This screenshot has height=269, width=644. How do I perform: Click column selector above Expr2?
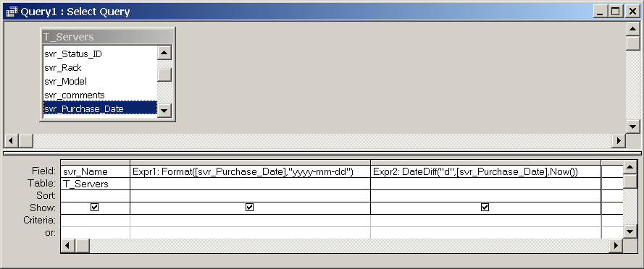(x=485, y=163)
